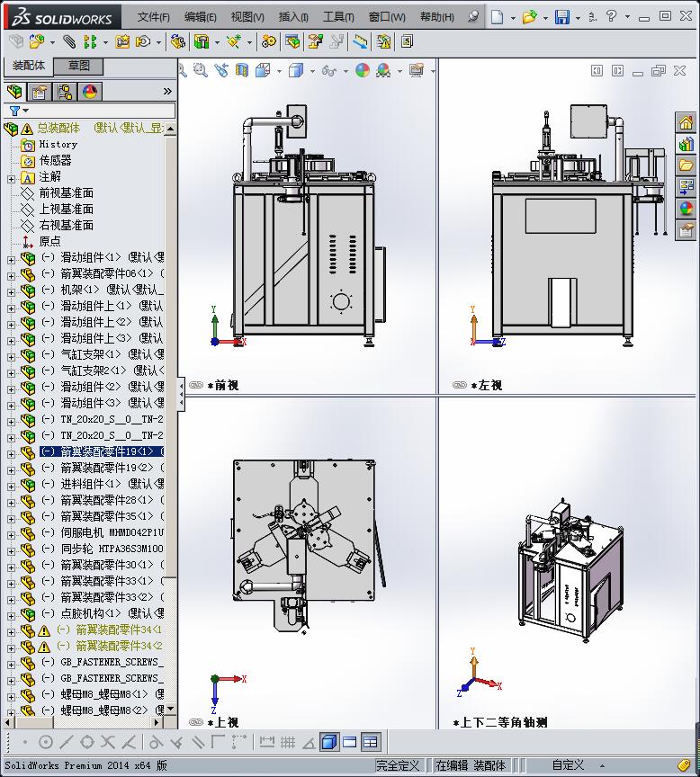
Task: Click the tag icon in the status bar
Action: [x=684, y=765]
